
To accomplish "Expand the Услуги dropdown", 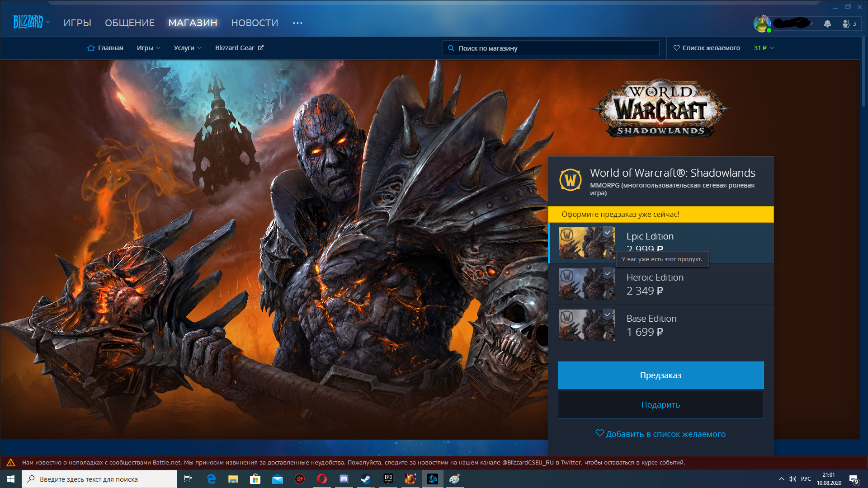I will tap(188, 48).
